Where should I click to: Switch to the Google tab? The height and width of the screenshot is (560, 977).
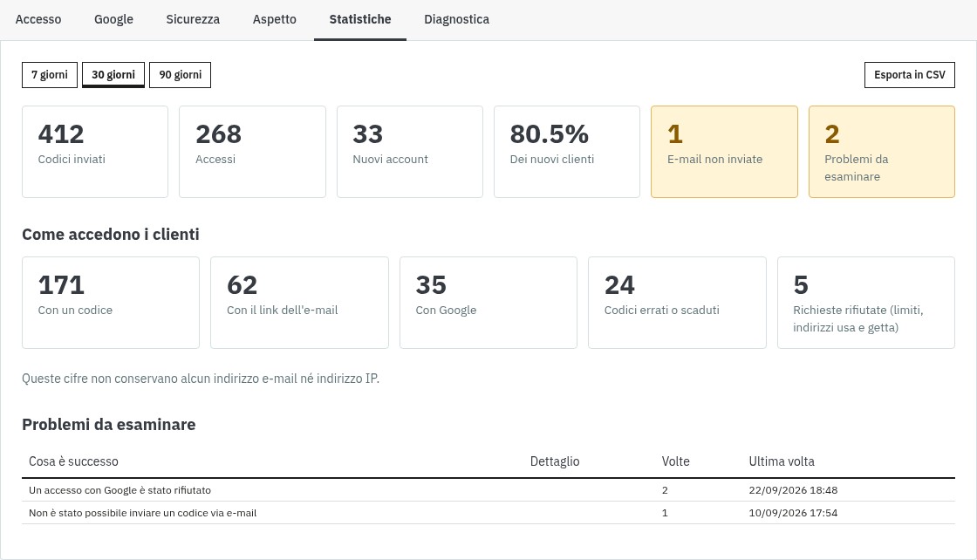[113, 19]
